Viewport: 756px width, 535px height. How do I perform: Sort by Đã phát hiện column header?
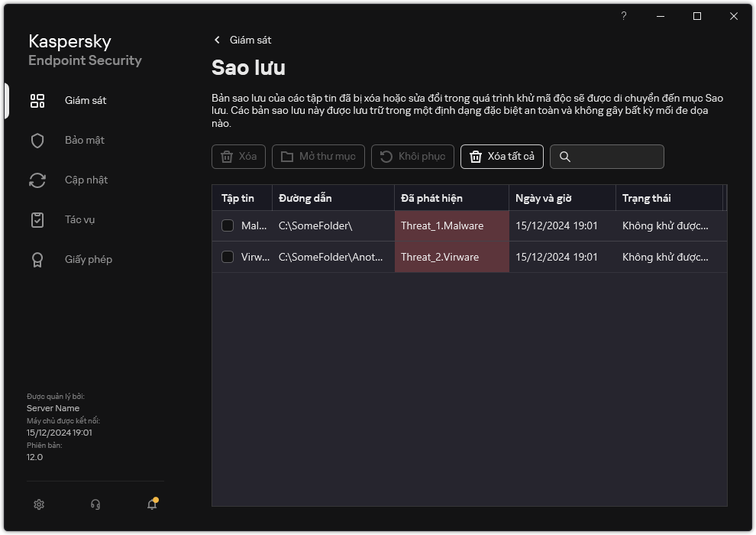point(452,198)
